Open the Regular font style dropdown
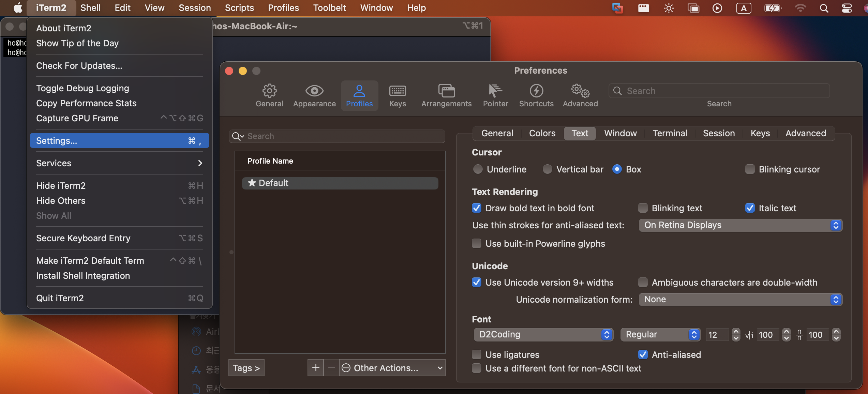This screenshot has height=394, width=868. pos(660,334)
